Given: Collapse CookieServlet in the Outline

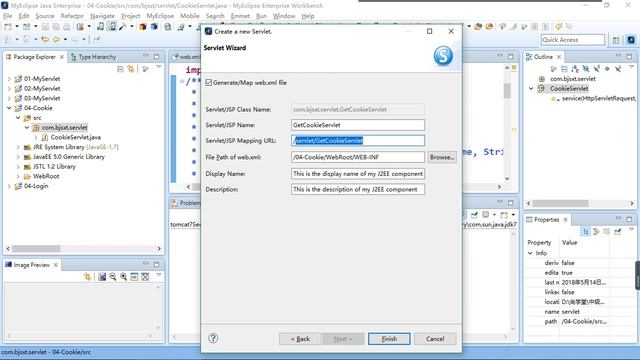Looking at the screenshot, I should [x=531, y=88].
